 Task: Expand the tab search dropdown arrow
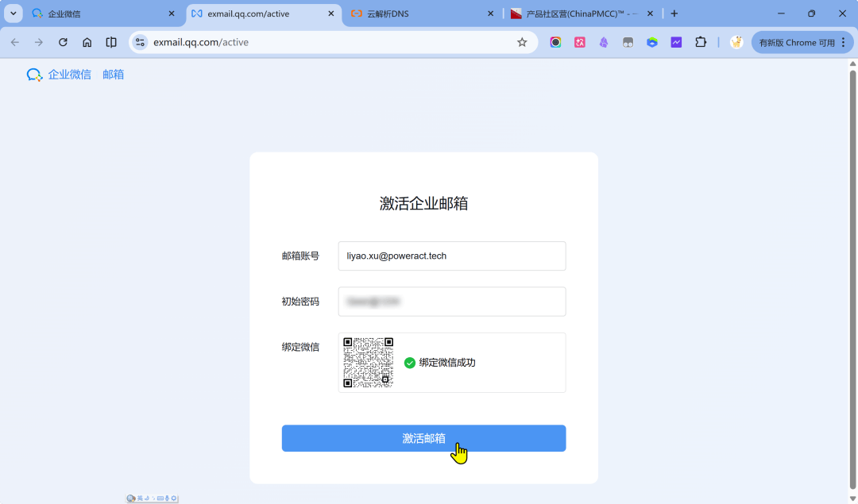point(14,13)
